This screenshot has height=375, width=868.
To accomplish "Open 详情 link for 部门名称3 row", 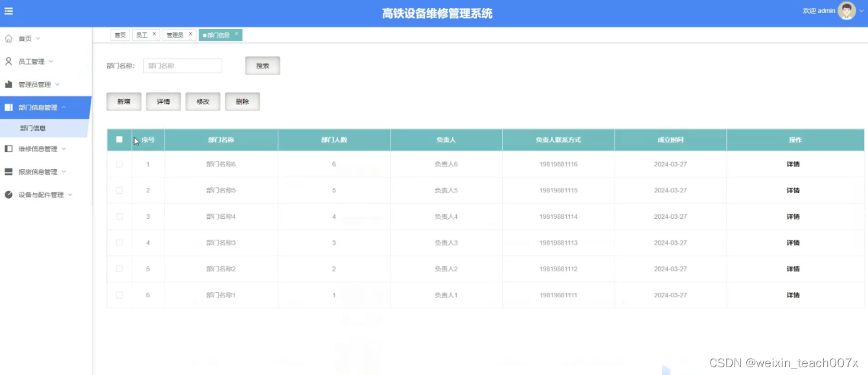I will 793,243.
